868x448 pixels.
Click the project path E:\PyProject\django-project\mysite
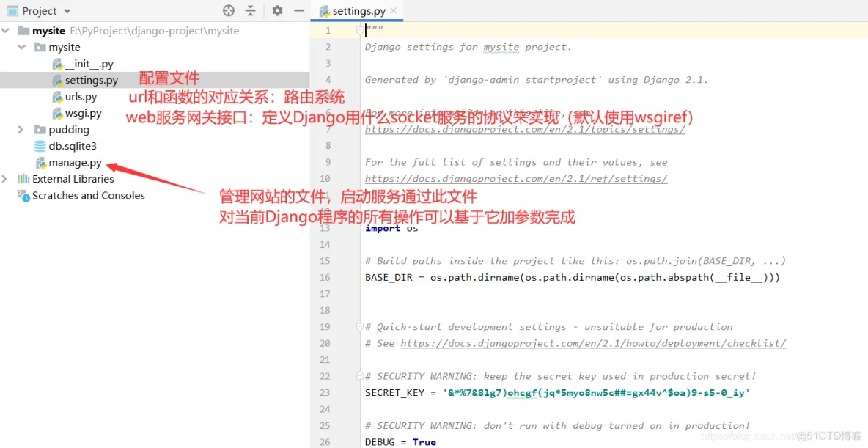pyautogui.click(x=155, y=31)
